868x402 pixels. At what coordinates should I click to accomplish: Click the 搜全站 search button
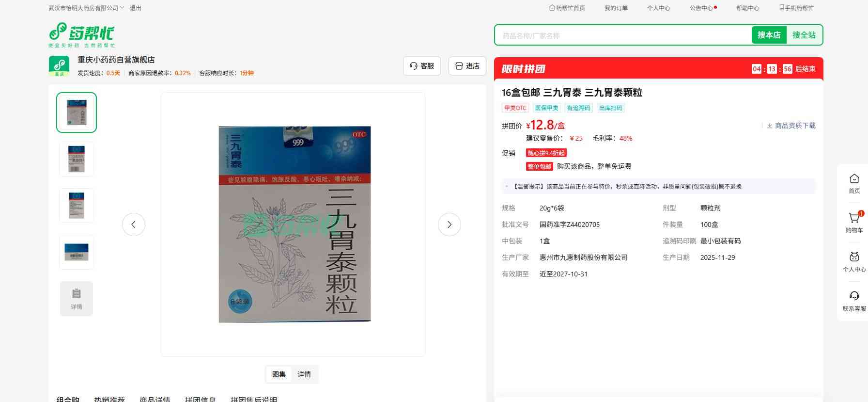804,35
